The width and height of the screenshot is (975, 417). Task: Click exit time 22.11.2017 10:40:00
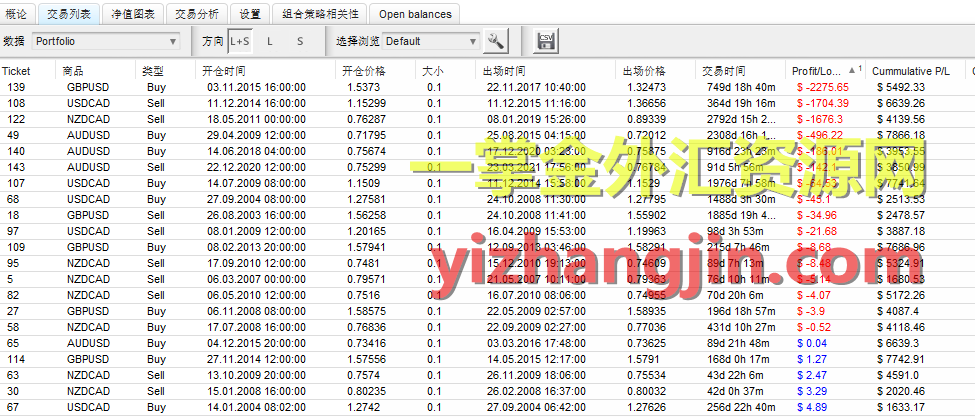(x=537, y=87)
